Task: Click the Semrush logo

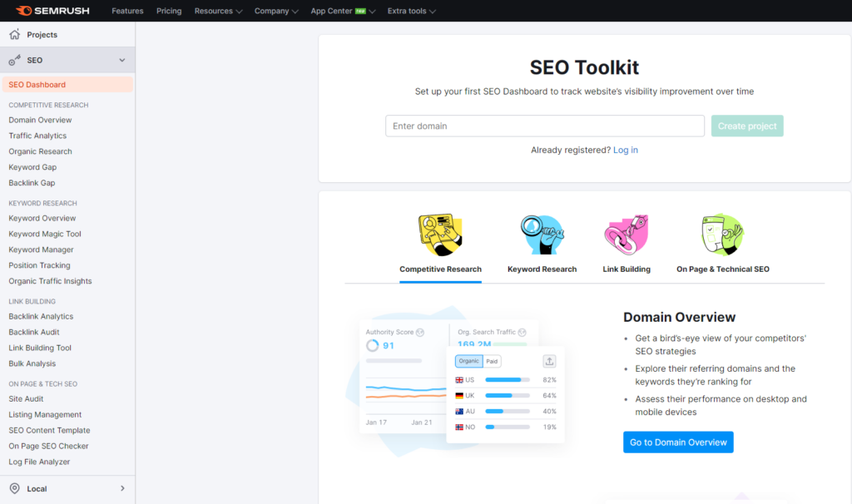Action: click(x=52, y=11)
